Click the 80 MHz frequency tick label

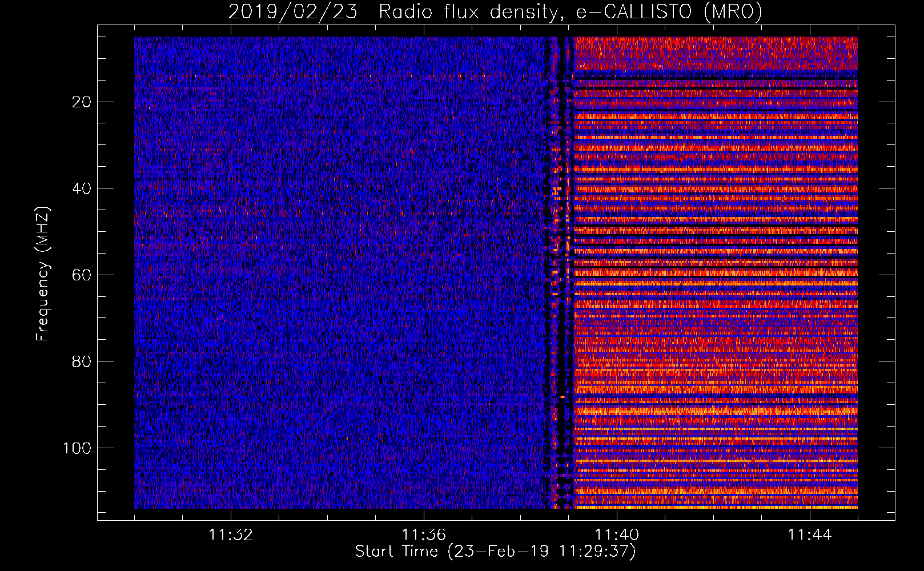[x=82, y=361]
